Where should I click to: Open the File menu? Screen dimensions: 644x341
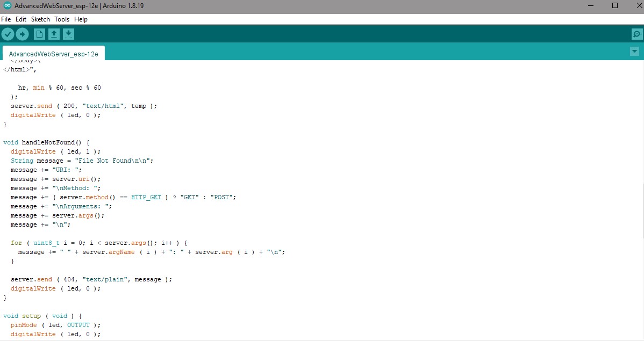tap(6, 19)
